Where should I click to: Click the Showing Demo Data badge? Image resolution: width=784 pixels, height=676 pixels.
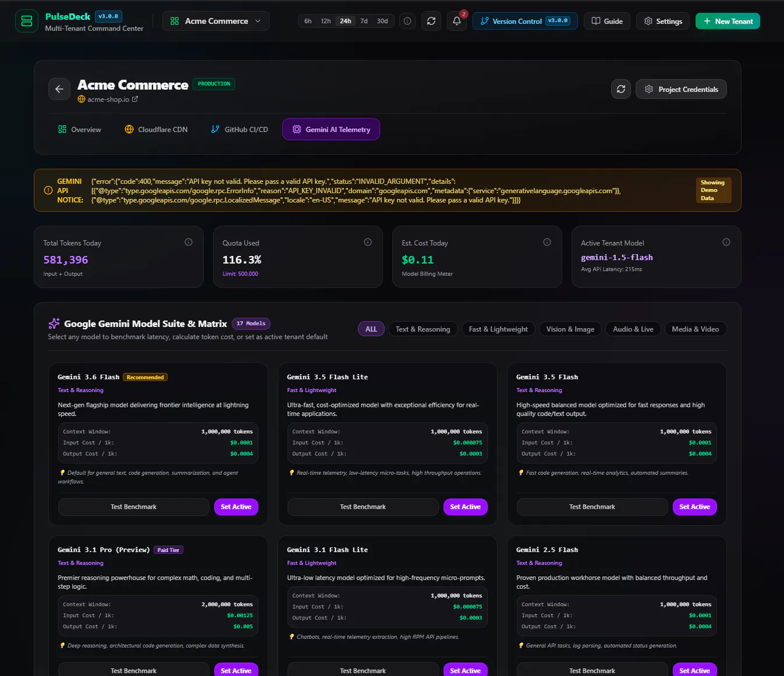point(714,190)
